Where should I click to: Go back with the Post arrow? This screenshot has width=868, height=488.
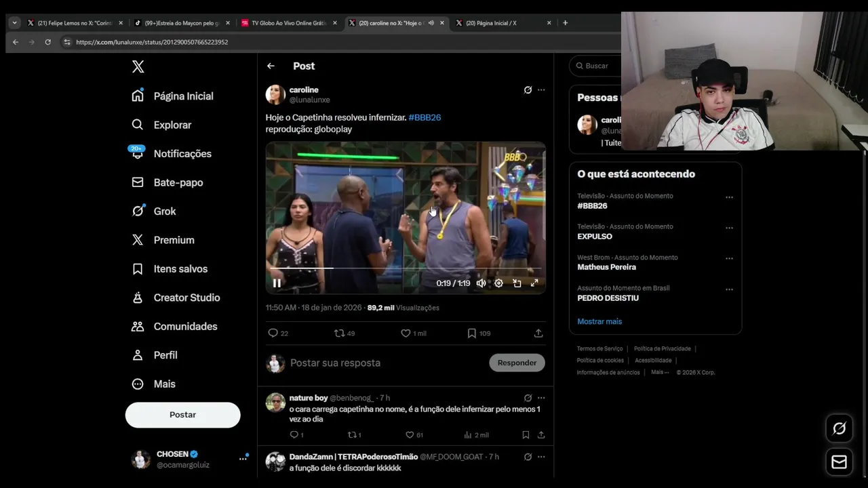[x=271, y=66]
